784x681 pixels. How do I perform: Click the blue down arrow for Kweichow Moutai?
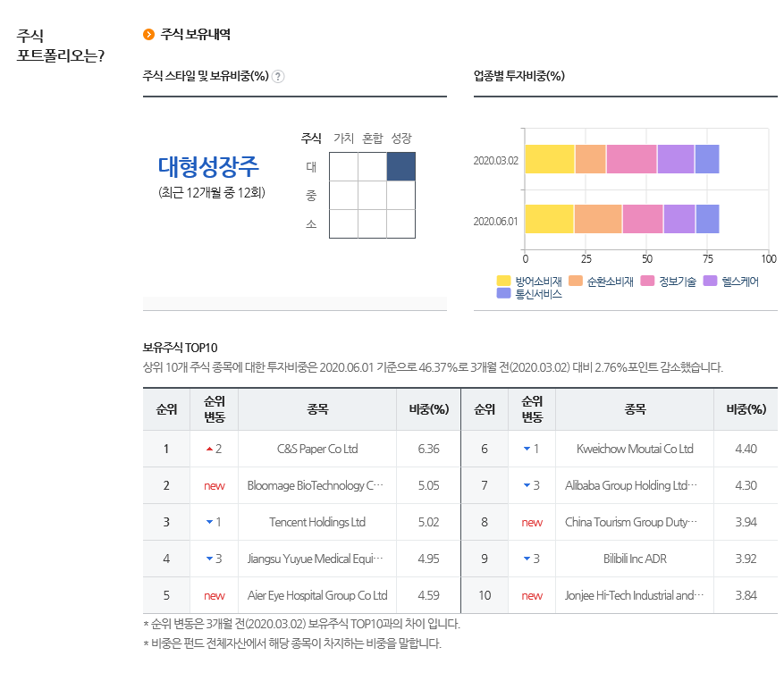click(527, 449)
